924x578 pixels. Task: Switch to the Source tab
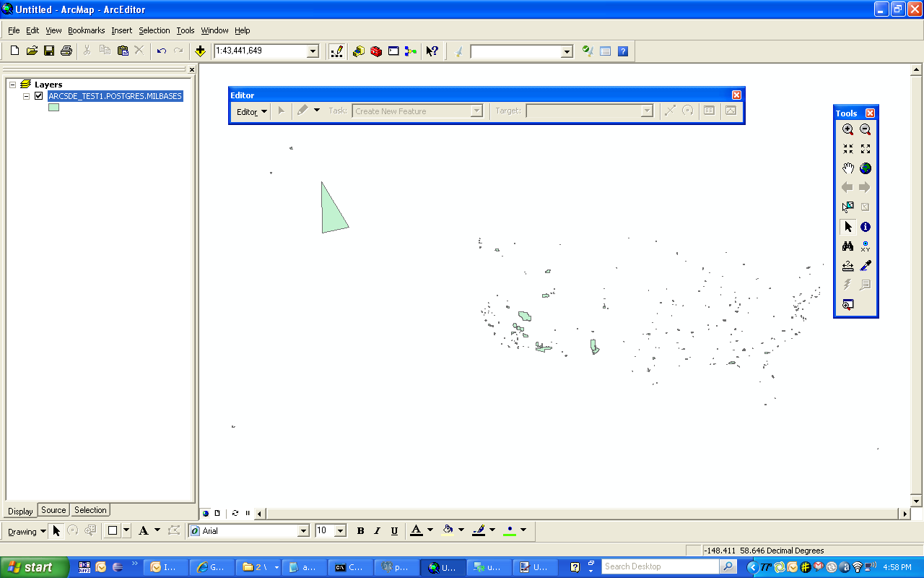[53, 510]
